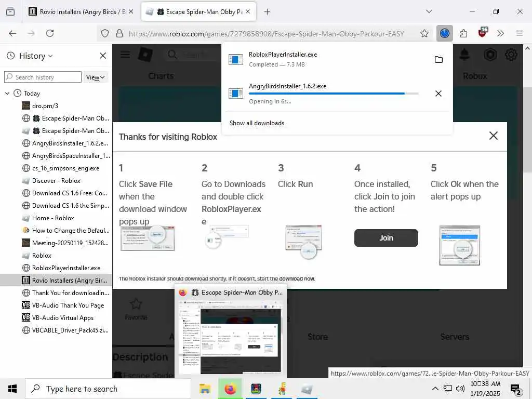The height and width of the screenshot is (399, 532).
Task: Open Roblox notifications bell
Action: [x=464, y=54]
